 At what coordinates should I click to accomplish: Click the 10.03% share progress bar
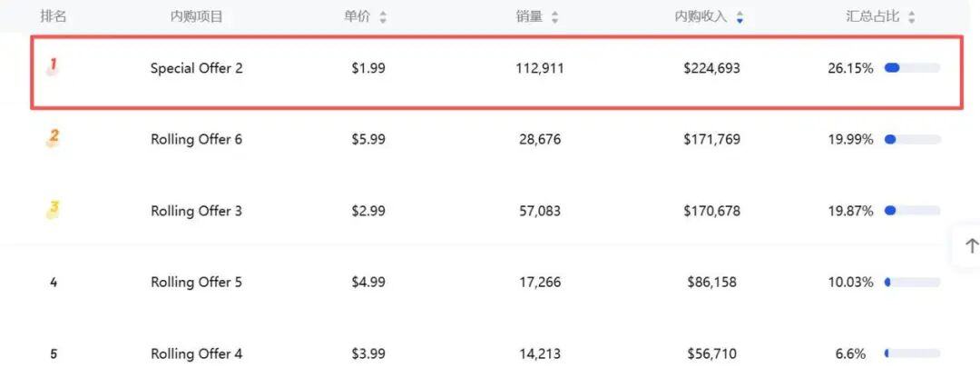[x=912, y=282]
